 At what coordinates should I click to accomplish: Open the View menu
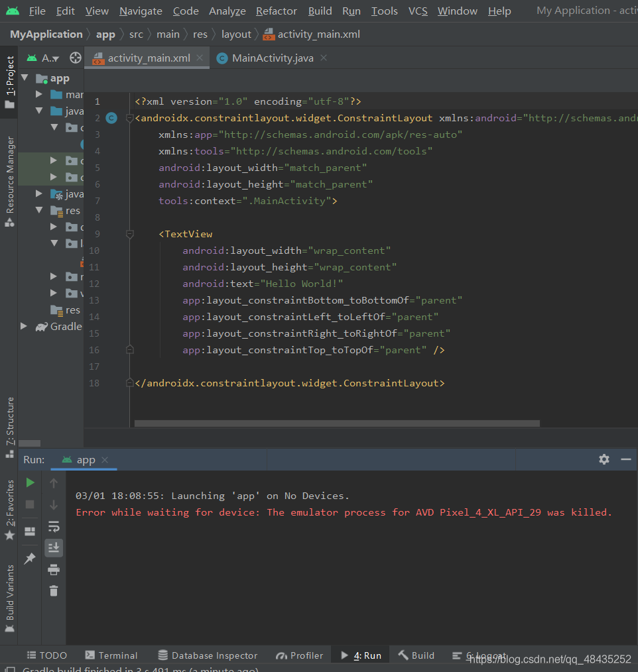pyautogui.click(x=97, y=11)
